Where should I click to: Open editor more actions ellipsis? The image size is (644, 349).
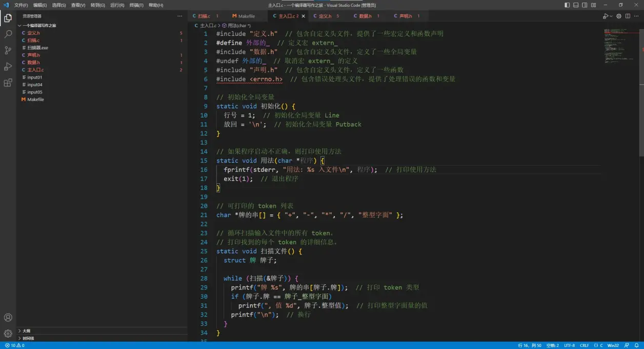tap(637, 16)
